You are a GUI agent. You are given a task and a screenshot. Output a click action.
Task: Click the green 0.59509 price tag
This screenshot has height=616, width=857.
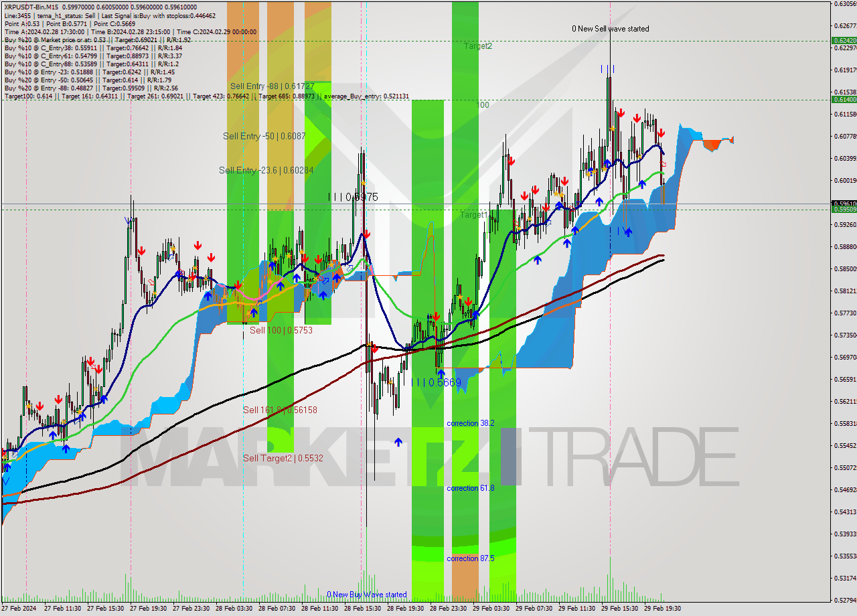pos(844,209)
